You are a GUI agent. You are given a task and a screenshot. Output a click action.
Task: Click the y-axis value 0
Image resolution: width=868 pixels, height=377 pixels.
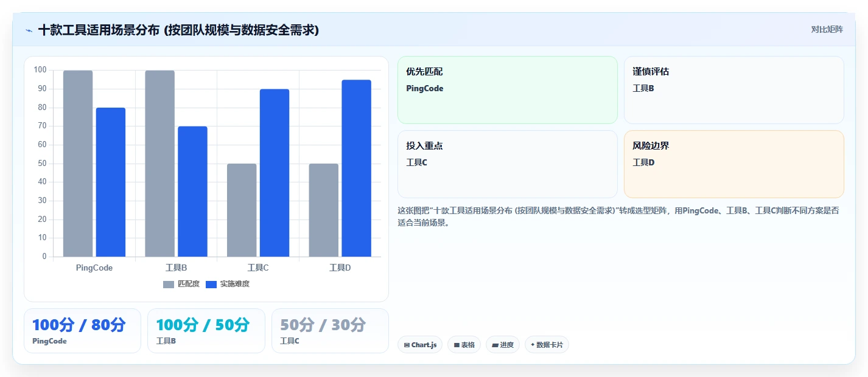point(44,257)
